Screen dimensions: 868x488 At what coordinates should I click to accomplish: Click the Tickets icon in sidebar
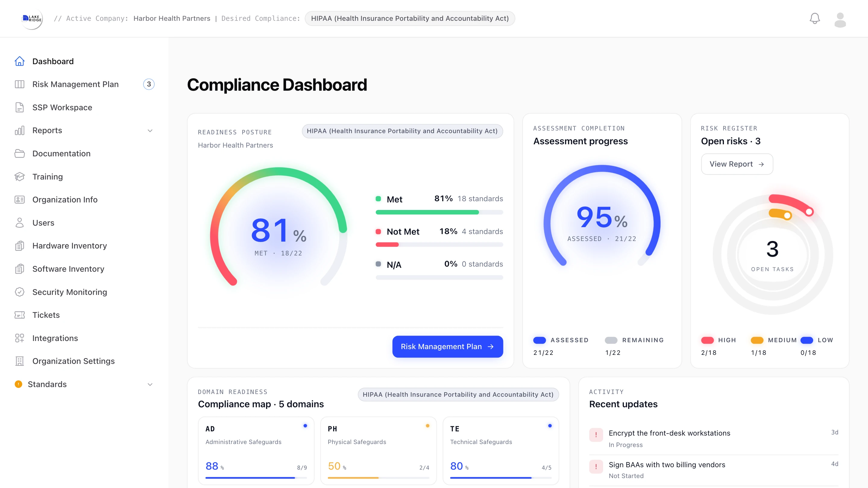[20, 315]
